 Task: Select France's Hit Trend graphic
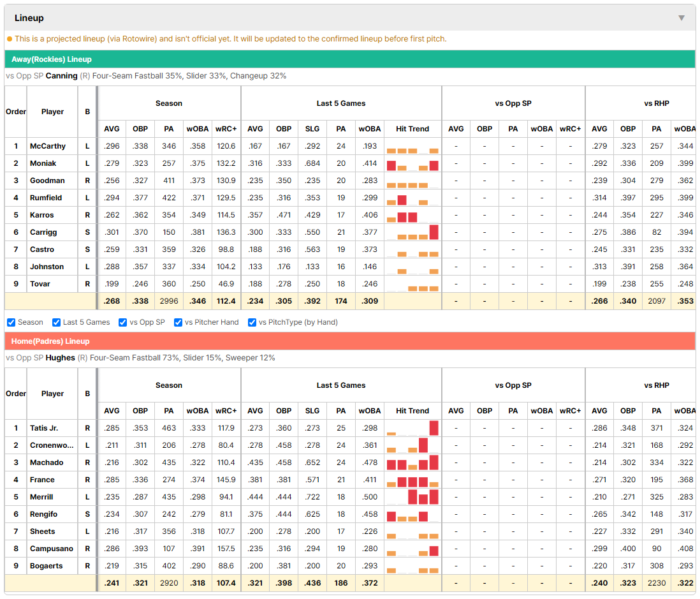412,480
